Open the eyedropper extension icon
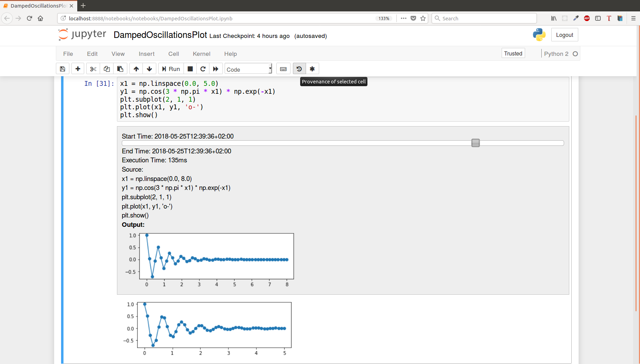This screenshot has width=640, height=364. 576,18
